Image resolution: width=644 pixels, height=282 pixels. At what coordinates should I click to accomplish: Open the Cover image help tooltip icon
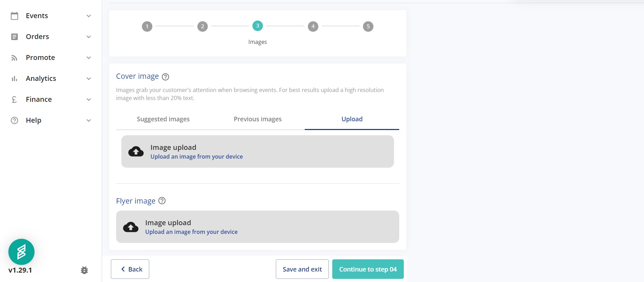point(166,77)
